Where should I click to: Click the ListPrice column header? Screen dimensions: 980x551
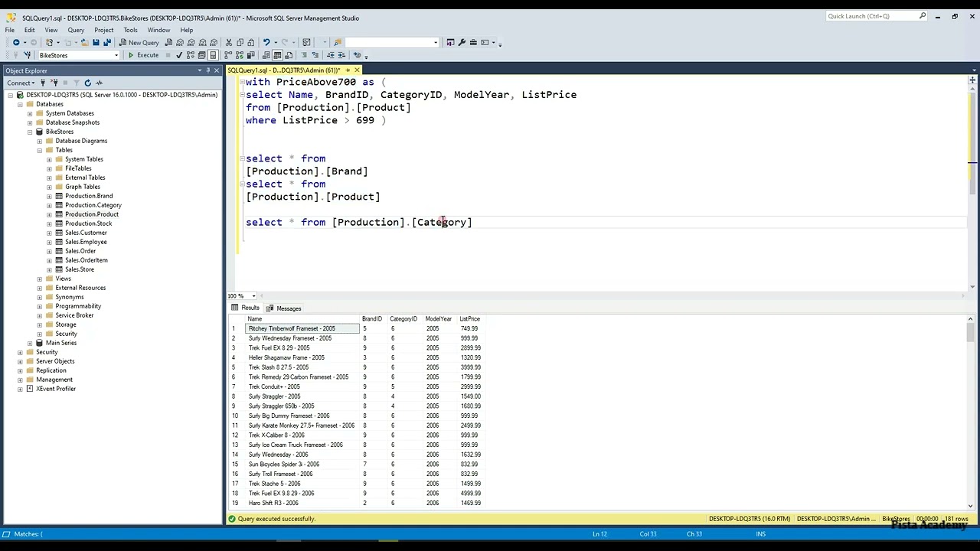[469, 318]
